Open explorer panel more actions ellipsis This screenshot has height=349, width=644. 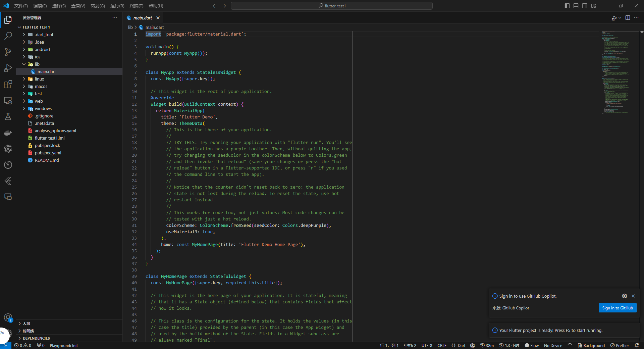click(115, 18)
